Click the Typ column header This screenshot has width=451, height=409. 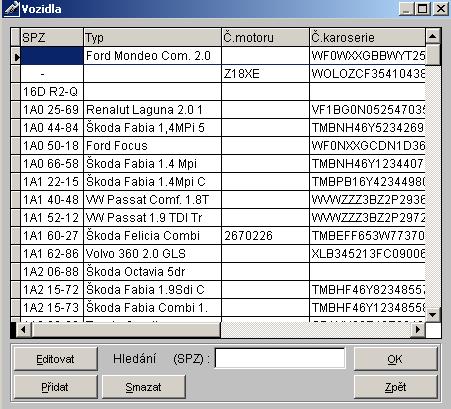[152, 37]
